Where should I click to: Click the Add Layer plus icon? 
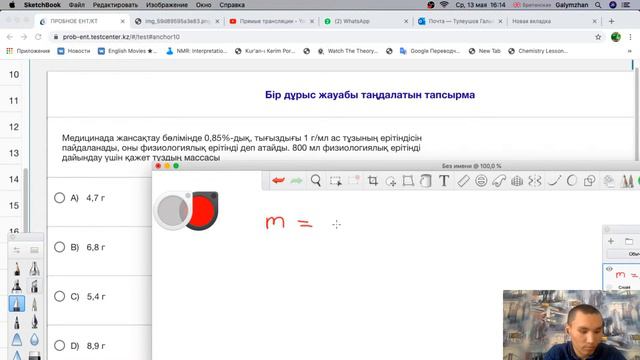(611, 241)
